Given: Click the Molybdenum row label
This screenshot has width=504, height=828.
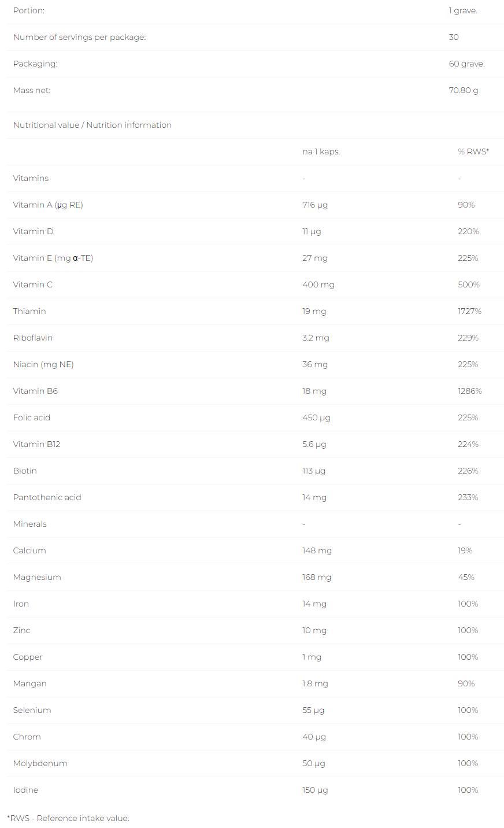Looking at the screenshot, I should point(40,763).
